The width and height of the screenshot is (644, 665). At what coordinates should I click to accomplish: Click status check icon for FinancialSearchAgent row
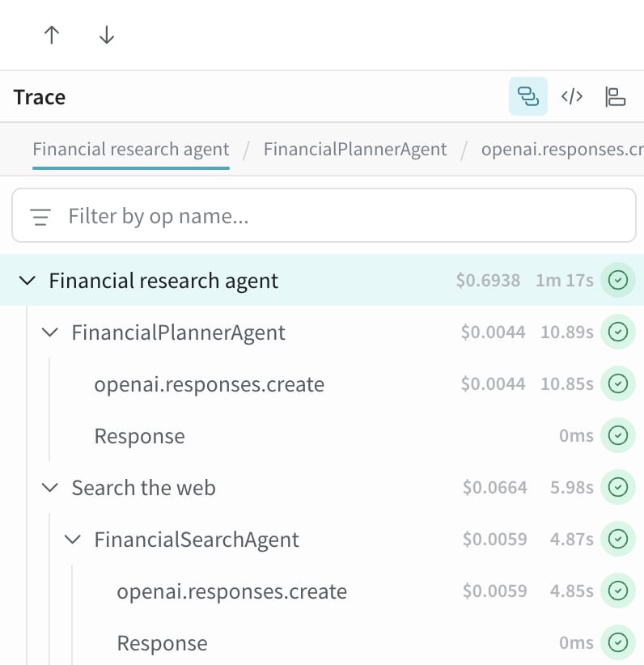click(617, 539)
